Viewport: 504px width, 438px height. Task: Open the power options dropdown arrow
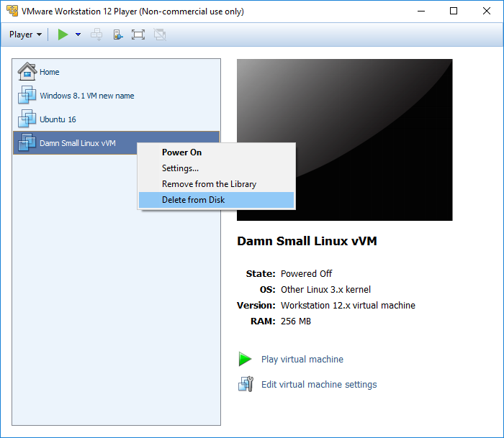78,35
